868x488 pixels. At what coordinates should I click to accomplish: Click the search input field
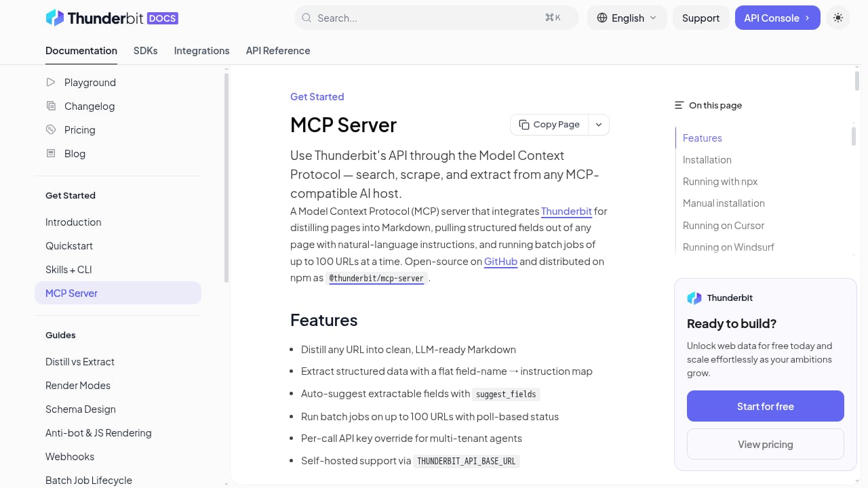tap(436, 18)
